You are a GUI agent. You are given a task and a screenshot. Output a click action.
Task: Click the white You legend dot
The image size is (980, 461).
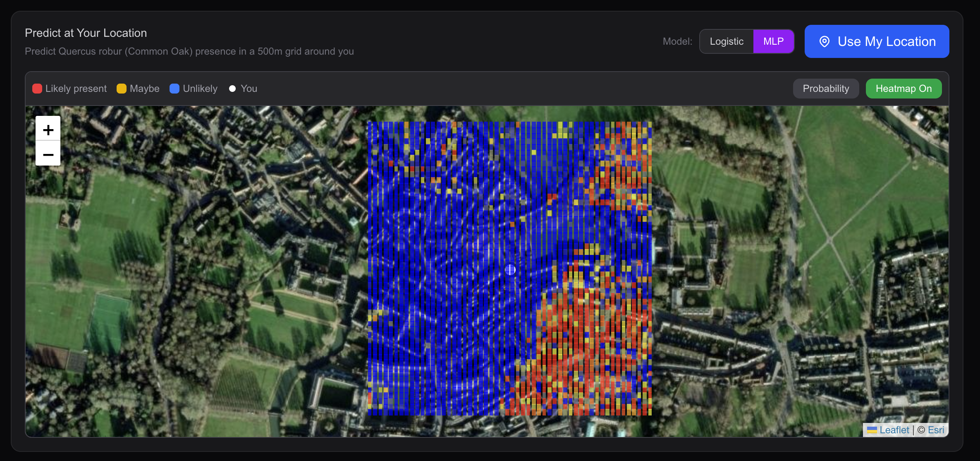pos(232,88)
